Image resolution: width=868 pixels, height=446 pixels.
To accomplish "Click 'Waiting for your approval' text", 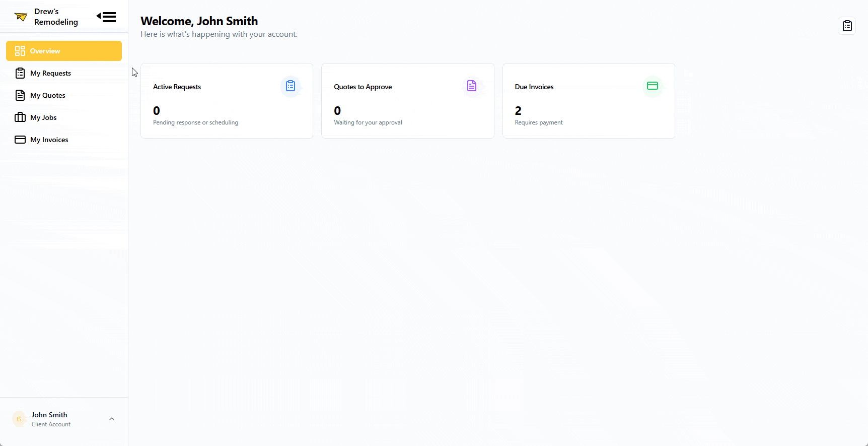I will tap(368, 122).
